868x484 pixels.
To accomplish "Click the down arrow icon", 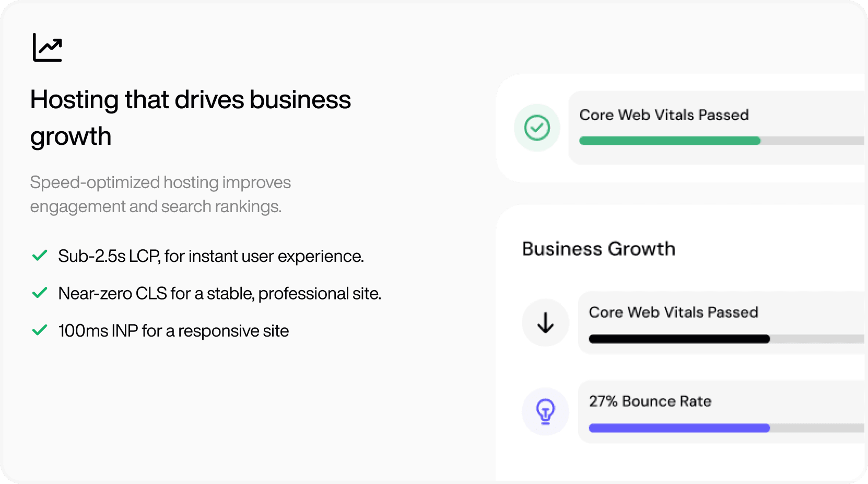I will pos(545,322).
